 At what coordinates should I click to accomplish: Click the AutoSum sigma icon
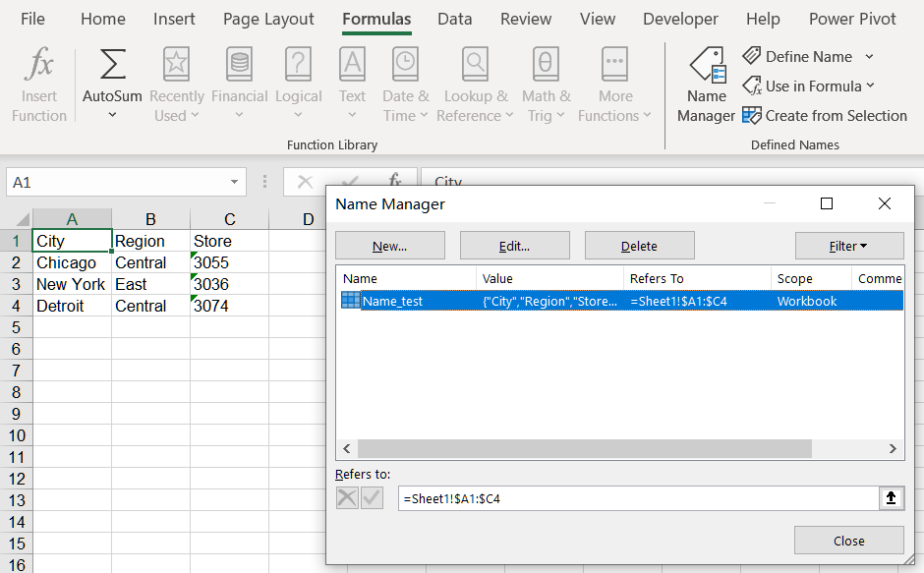pos(112,65)
